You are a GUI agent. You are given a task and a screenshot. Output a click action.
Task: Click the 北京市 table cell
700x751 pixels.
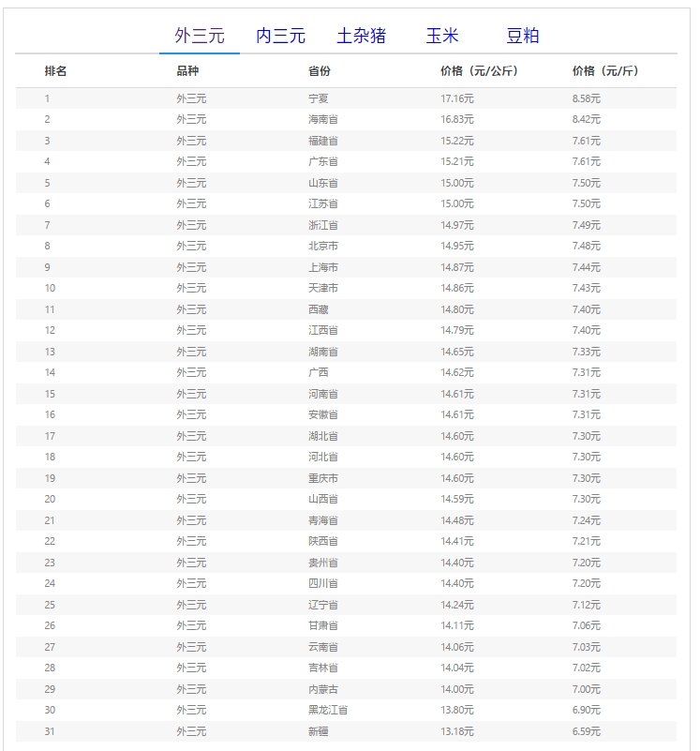[x=323, y=246]
